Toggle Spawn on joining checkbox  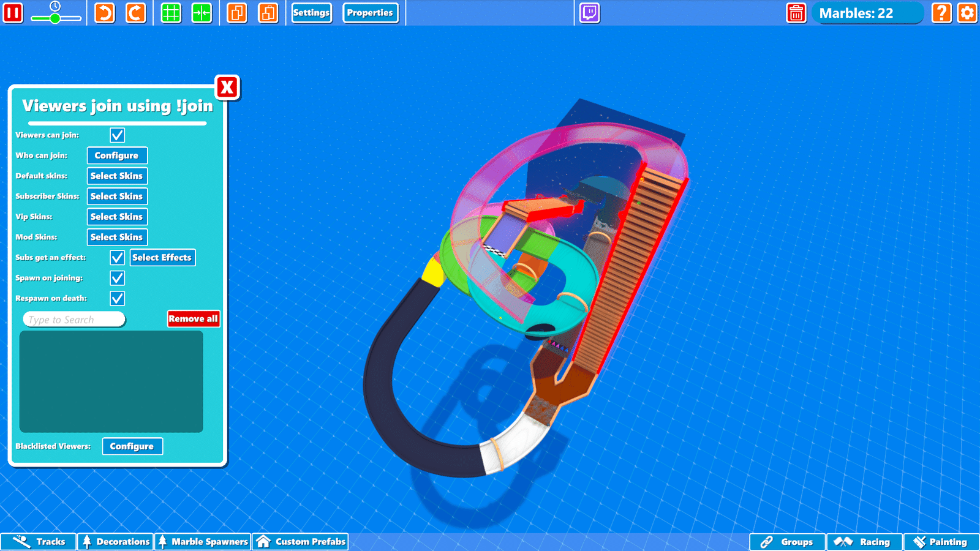click(x=117, y=278)
